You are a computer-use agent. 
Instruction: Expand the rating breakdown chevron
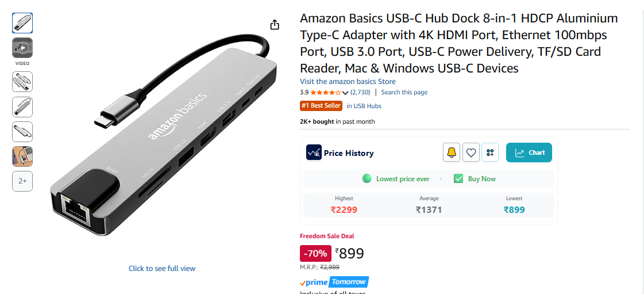pyautogui.click(x=345, y=93)
